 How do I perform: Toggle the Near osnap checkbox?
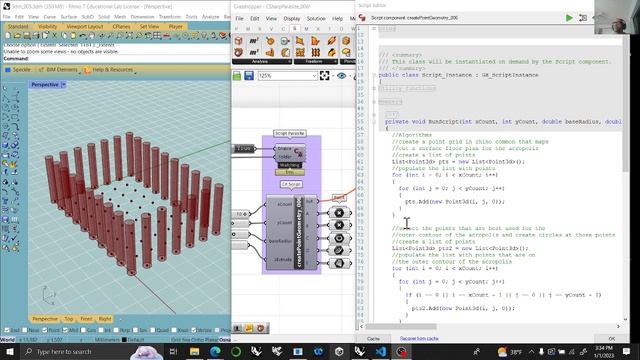pyautogui.click(x=25, y=330)
